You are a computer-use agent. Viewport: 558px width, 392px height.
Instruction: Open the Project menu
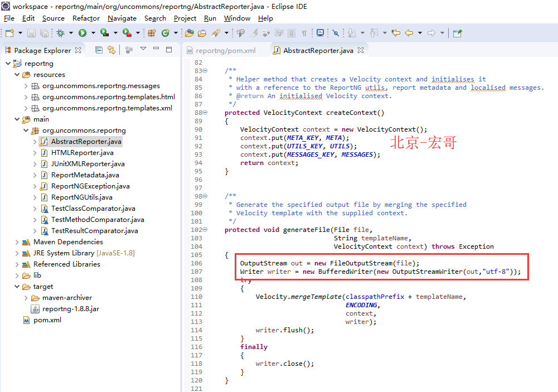(x=185, y=18)
